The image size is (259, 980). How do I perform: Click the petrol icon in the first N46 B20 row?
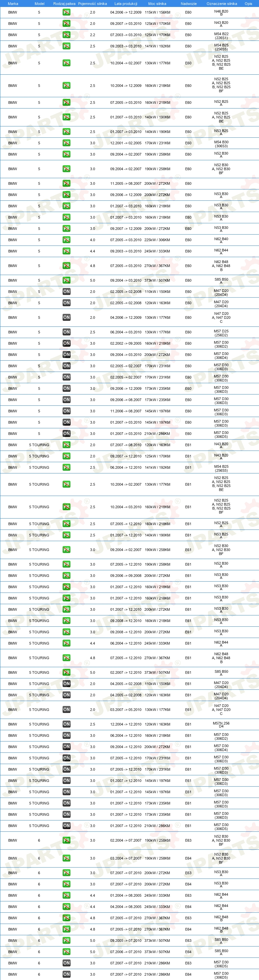[67, 13]
